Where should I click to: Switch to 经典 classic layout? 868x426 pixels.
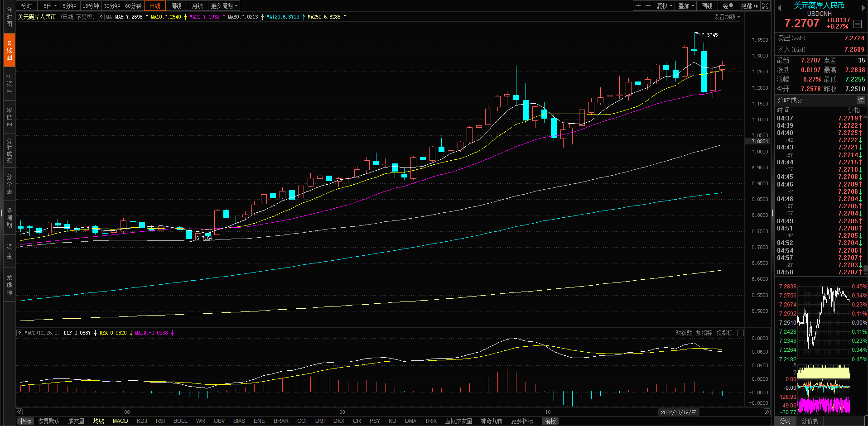tap(728, 6)
